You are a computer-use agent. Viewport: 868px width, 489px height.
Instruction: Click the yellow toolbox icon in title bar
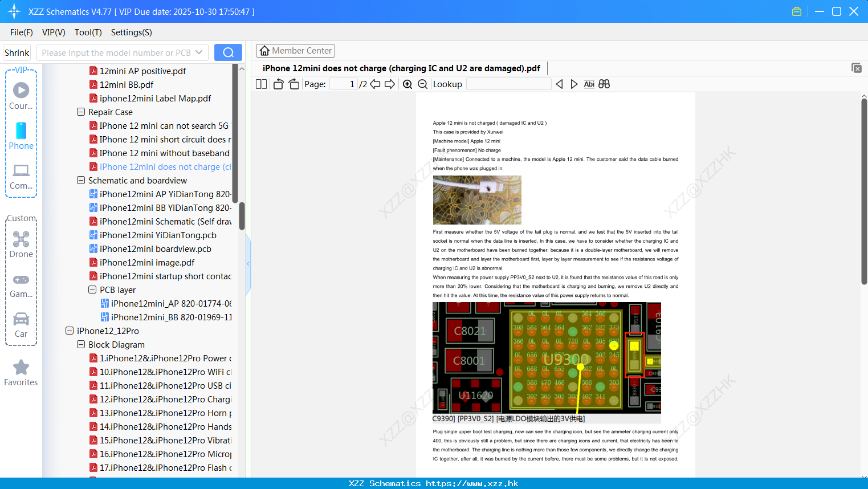coord(797,11)
